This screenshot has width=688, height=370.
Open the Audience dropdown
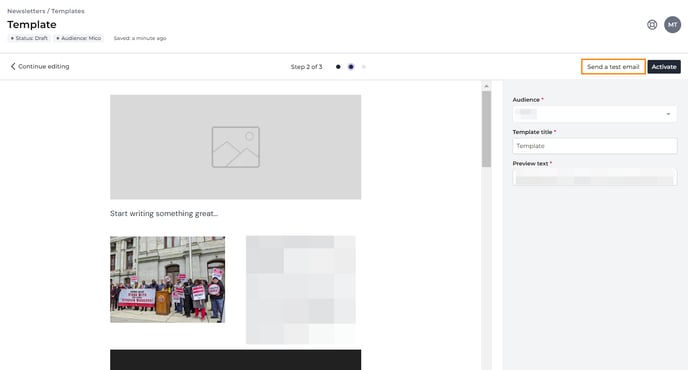click(x=595, y=114)
